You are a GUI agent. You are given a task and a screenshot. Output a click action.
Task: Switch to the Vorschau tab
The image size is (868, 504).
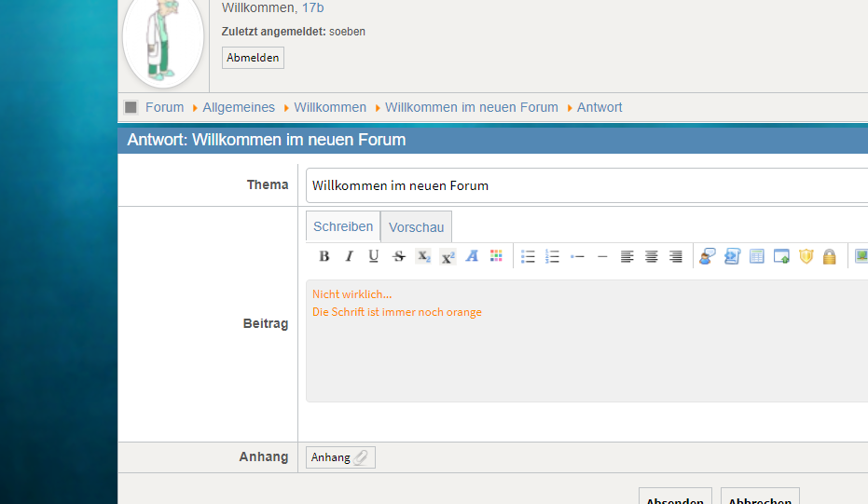click(416, 227)
